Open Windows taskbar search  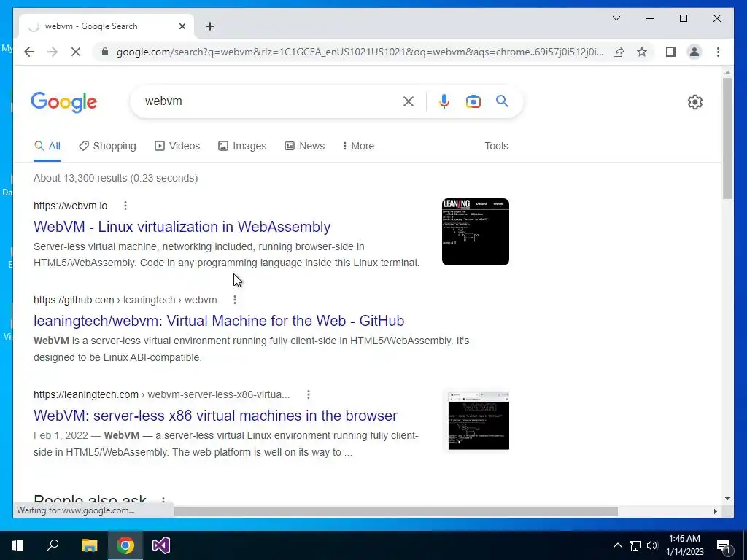[x=53, y=545]
